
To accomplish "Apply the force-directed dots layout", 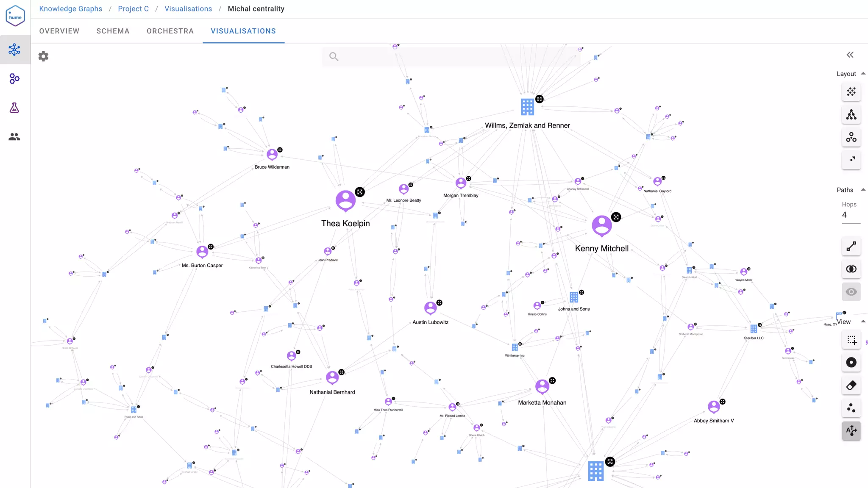I will pyautogui.click(x=851, y=92).
